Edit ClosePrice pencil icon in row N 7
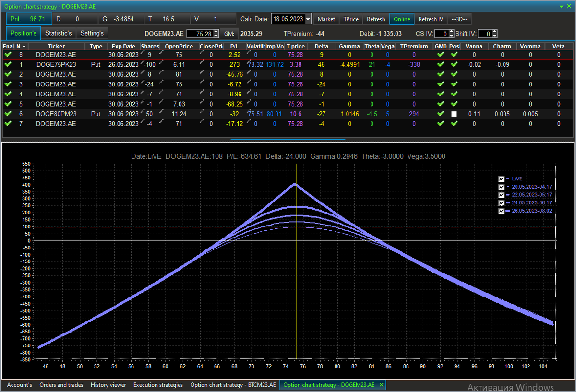Screen dimensions: 576x392 pyautogui.click(x=202, y=121)
